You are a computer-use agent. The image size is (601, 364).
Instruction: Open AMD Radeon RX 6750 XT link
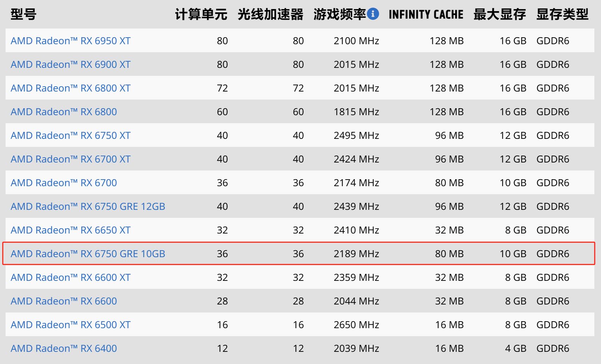(x=71, y=135)
